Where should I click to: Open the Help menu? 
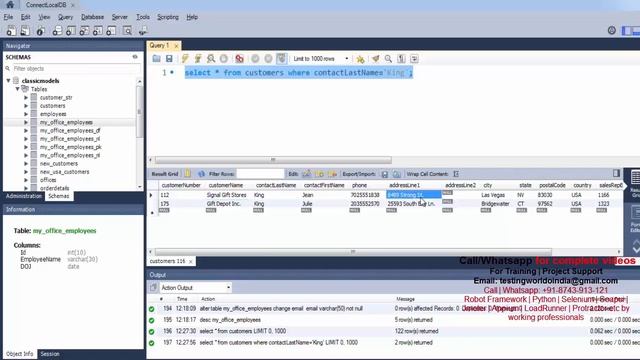click(x=192, y=17)
